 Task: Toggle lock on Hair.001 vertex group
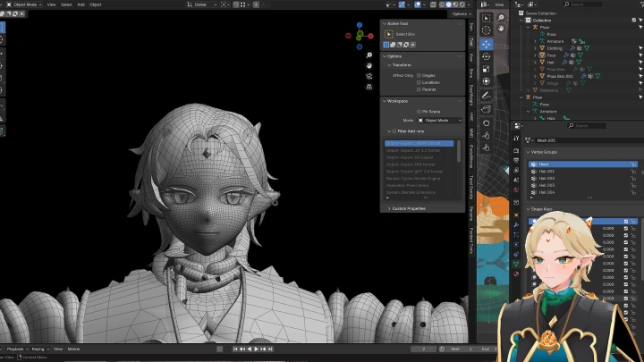pos(633,171)
